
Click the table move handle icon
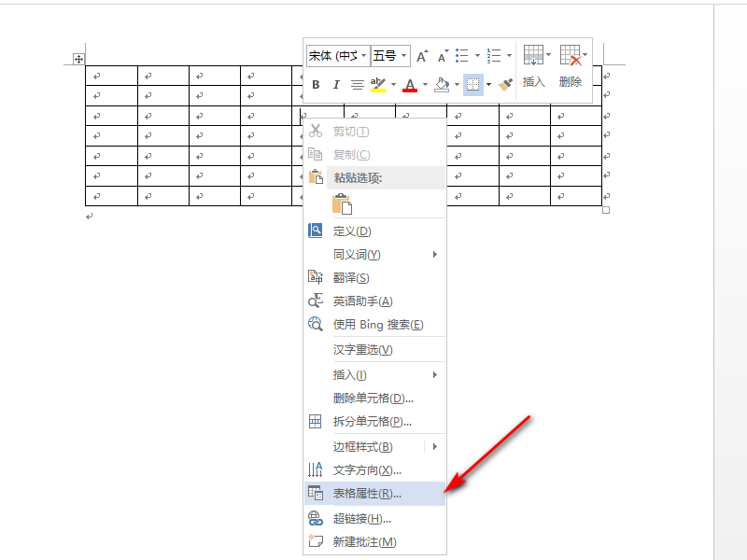tap(78, 60)
